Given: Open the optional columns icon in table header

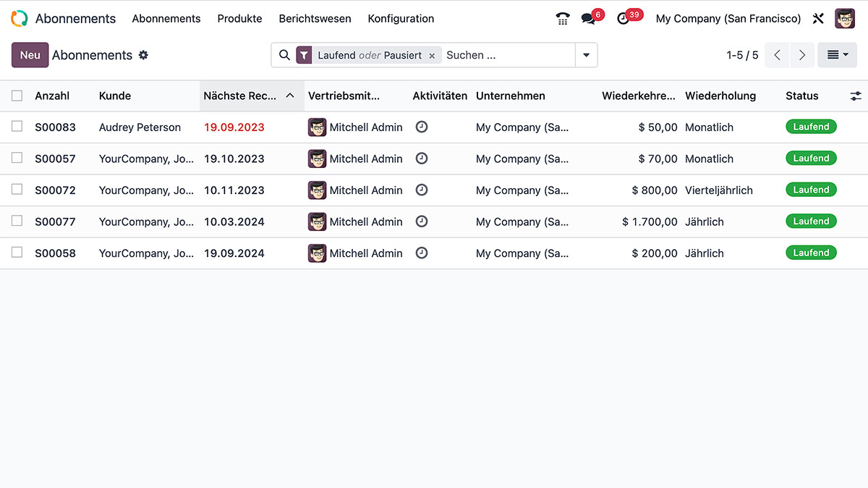Looking at the screenshot, I should [x=856, y=95].
